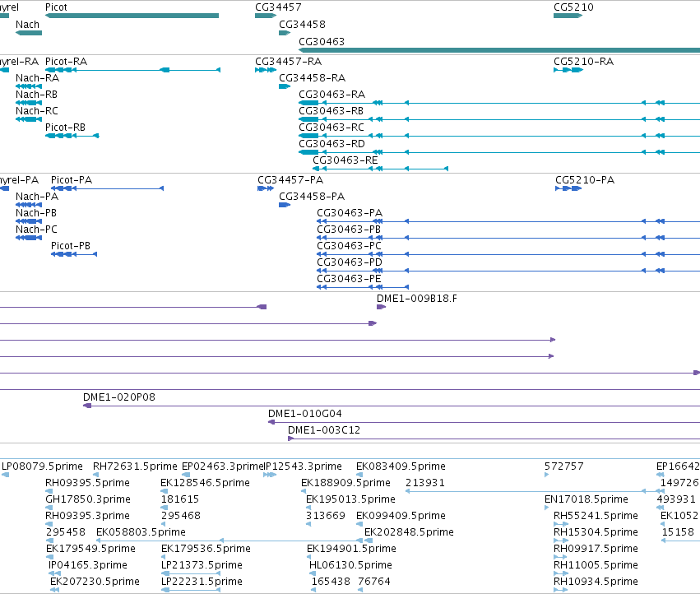The image size is (700, 594).
Task: Click EST EK202848.5prime
Action: (x=369, y=541)
